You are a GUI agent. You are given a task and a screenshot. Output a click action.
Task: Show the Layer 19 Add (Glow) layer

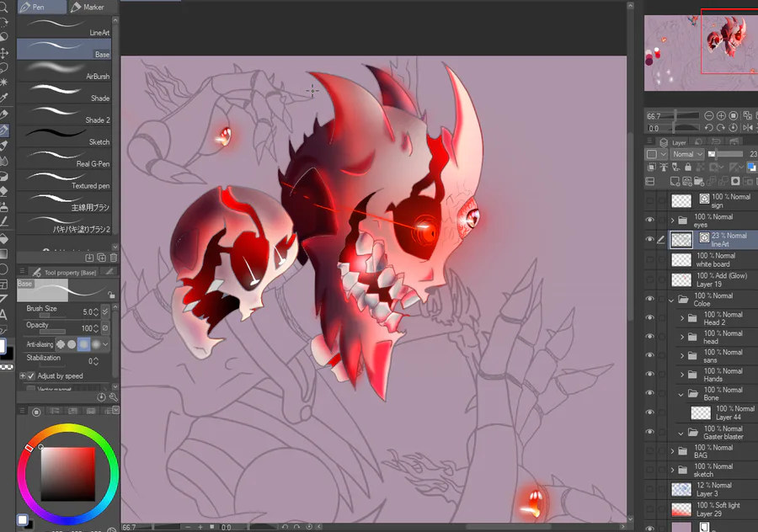649,279
